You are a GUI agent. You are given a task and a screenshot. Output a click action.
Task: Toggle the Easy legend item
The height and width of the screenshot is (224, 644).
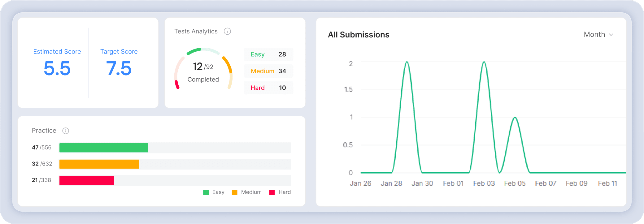tap(214, 192)
